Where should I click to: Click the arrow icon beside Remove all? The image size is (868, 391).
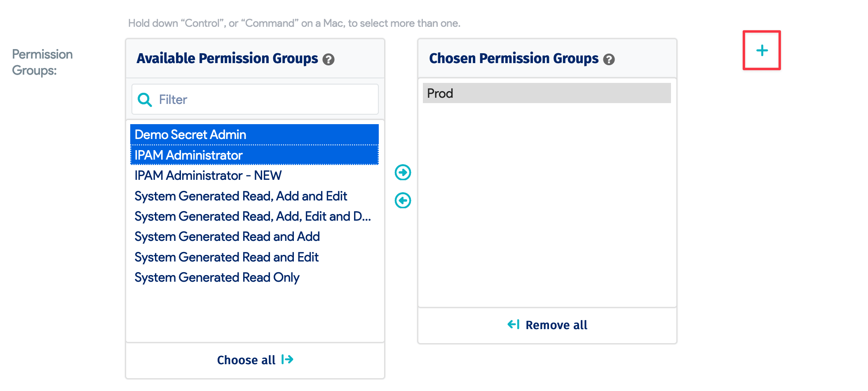click(x=514, y=325)
